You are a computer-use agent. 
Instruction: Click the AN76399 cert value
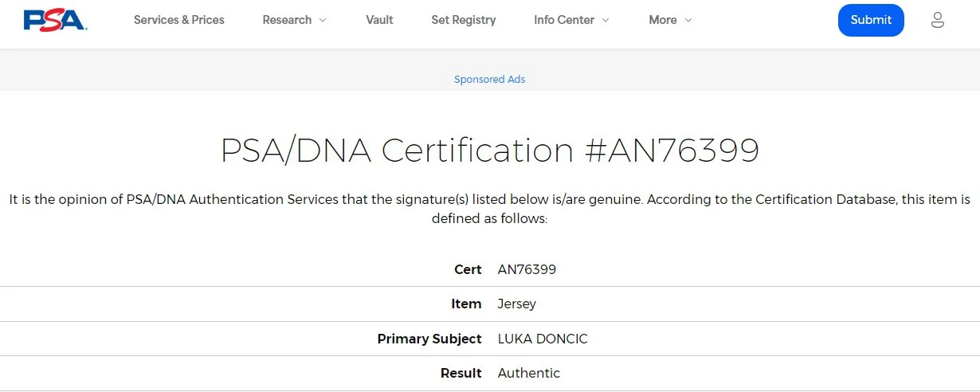point(527,269)
